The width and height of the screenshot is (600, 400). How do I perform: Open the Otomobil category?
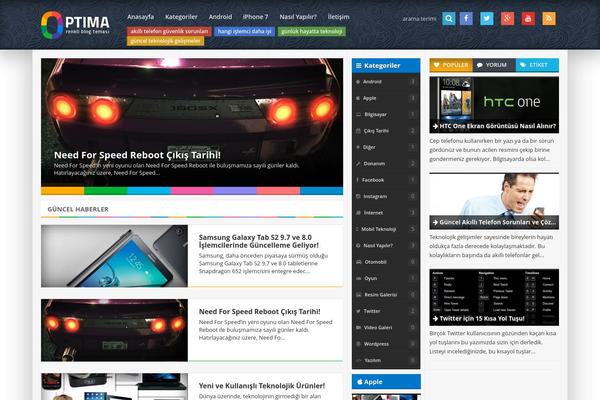386,262
